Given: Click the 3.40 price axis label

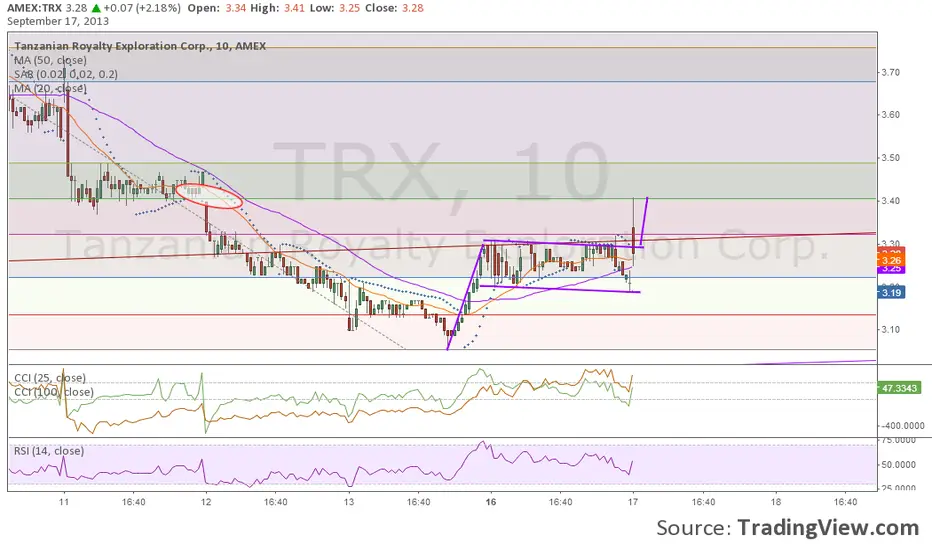Looking at the screenshot, I should pyautogui.click(x=890, y=201).
